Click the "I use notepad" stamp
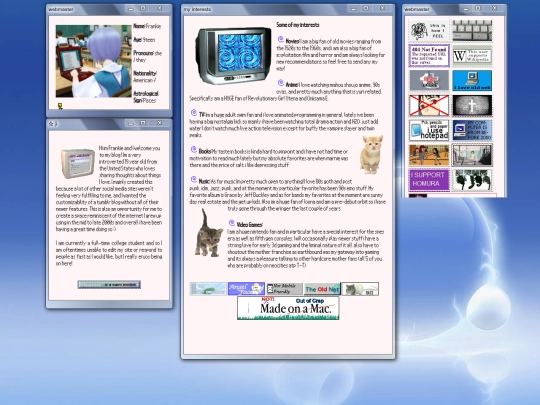540x405 pixels. (429, 130)
